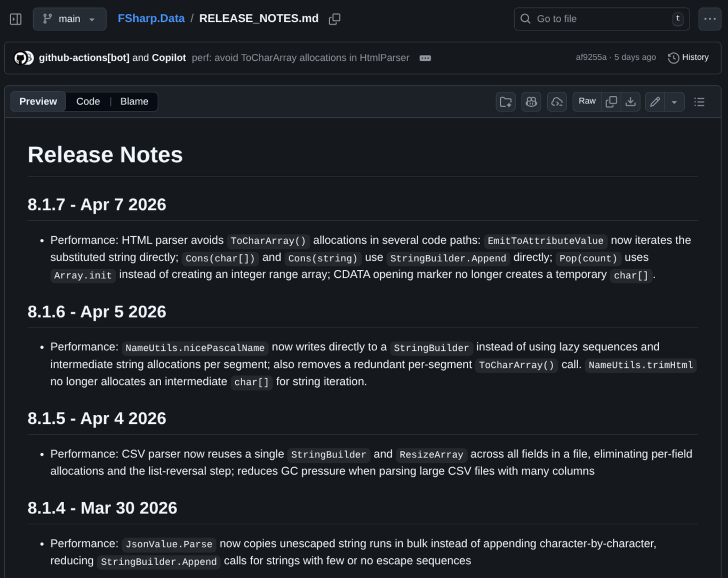The width and height of the screenshot is (728, 578).
Task: Copy the raw file contents
Action: [x=611, y=102]
